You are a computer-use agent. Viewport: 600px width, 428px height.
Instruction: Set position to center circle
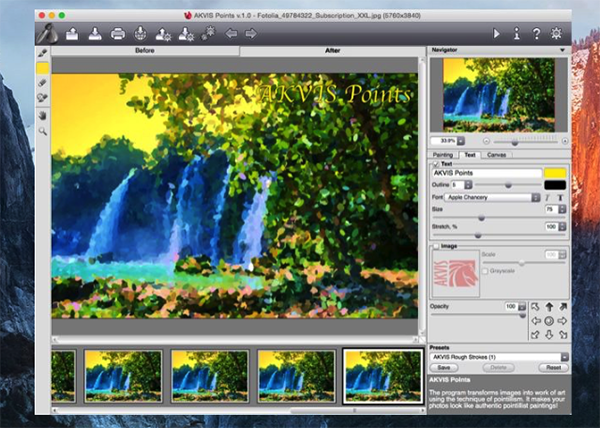click(549, 321)
